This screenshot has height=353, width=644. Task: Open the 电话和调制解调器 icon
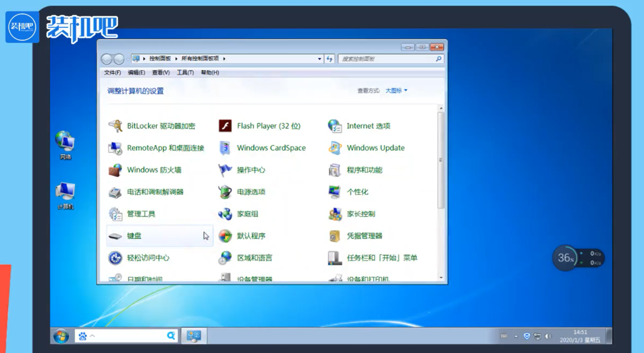point(116,192)
